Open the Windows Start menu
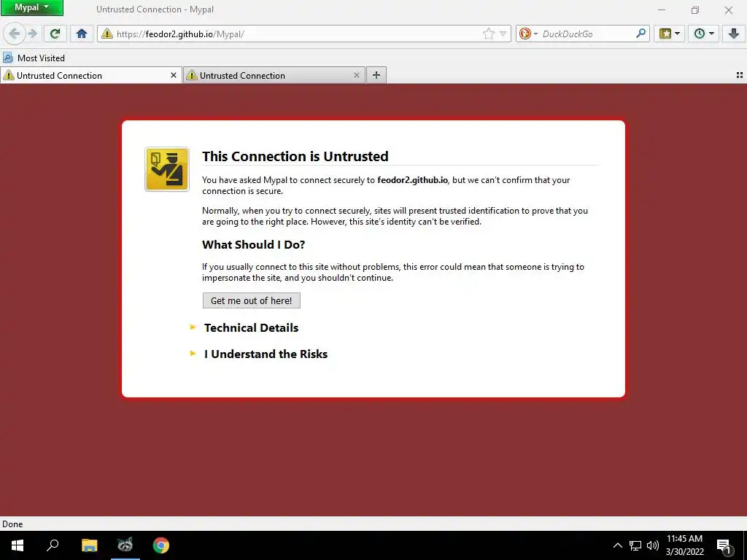747x560 pixels. [18, 545]
